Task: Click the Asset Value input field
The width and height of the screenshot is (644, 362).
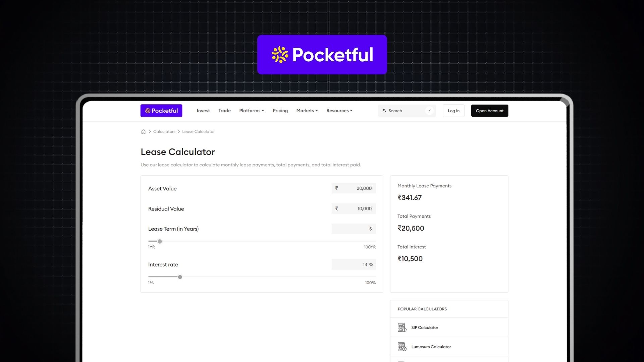Action: point(357,188)
